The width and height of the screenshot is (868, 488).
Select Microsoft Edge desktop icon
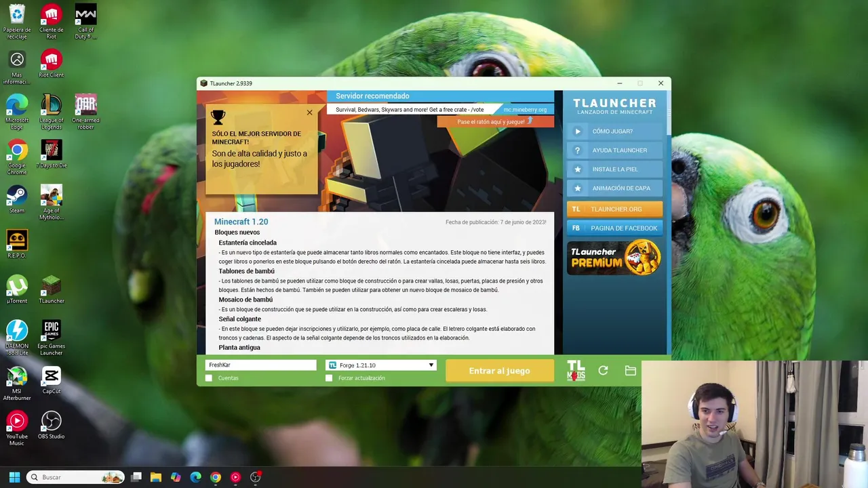[x=17, y=112]
